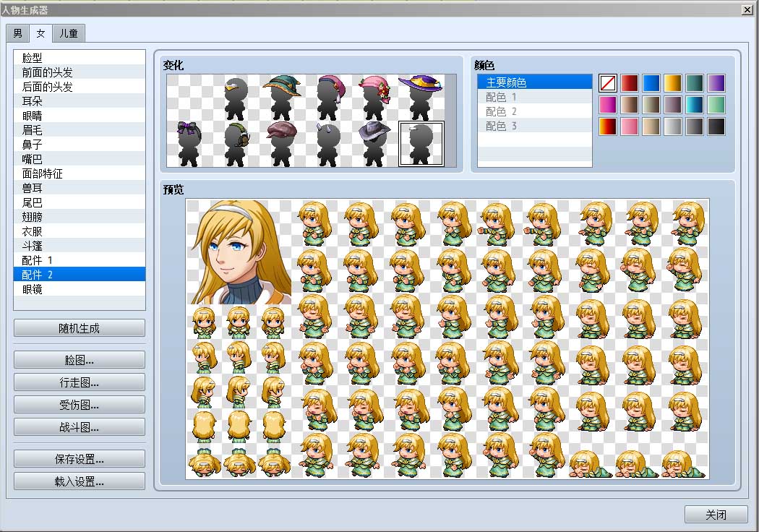
Task: Choose 衣服 in the parts list
Action: [x=80, y=231]
